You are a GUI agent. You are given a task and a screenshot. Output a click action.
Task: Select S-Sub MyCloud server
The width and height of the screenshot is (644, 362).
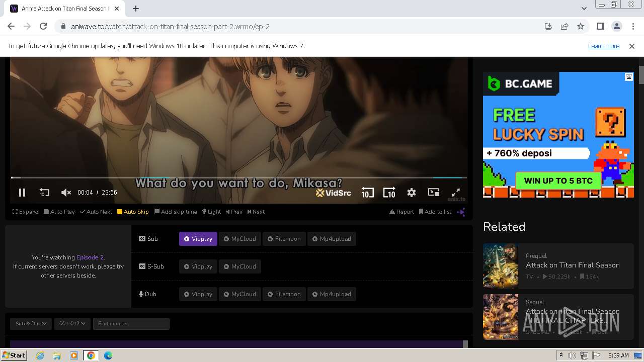[x=240, y=266]
